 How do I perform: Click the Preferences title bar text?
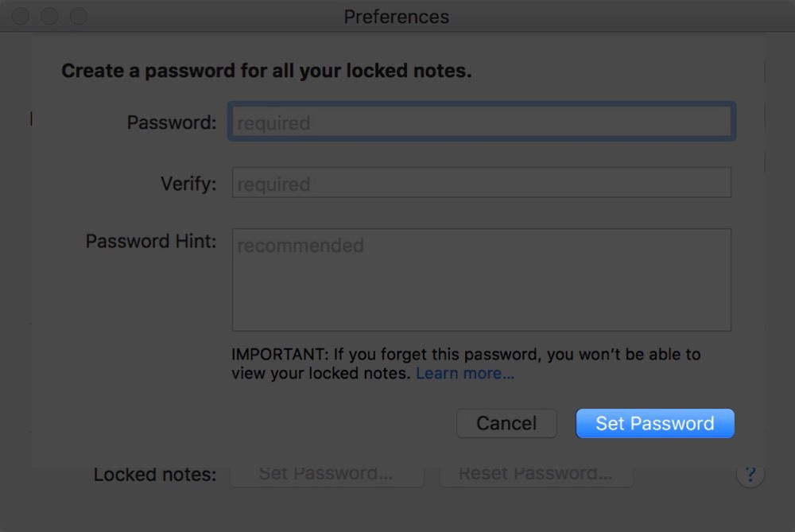coord(397,17)
